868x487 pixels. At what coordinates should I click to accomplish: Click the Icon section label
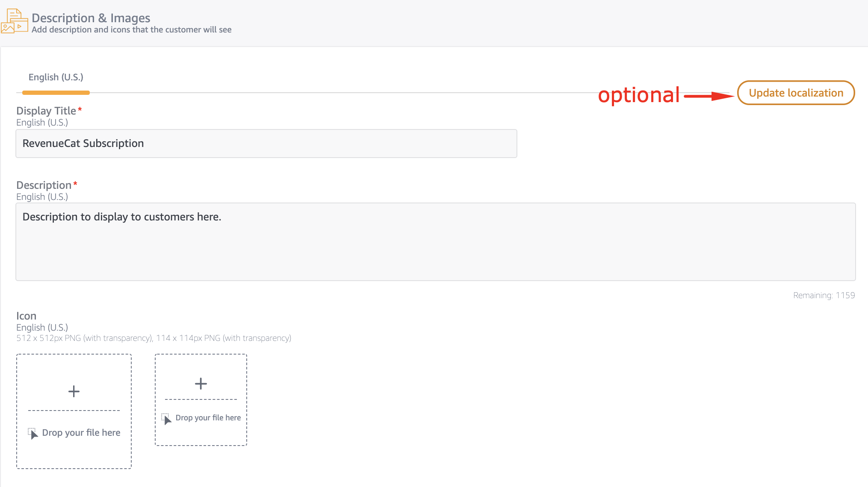click(27, 316)
